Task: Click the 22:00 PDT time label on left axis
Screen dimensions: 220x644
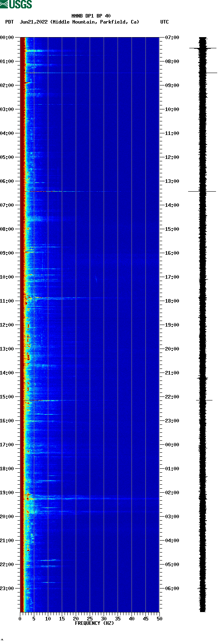Action: pos(7,565)
